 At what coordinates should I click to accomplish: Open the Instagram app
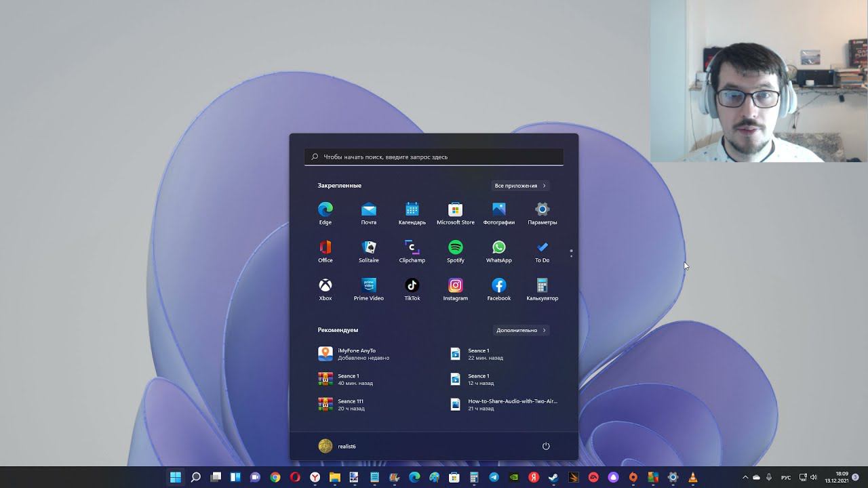456,289
